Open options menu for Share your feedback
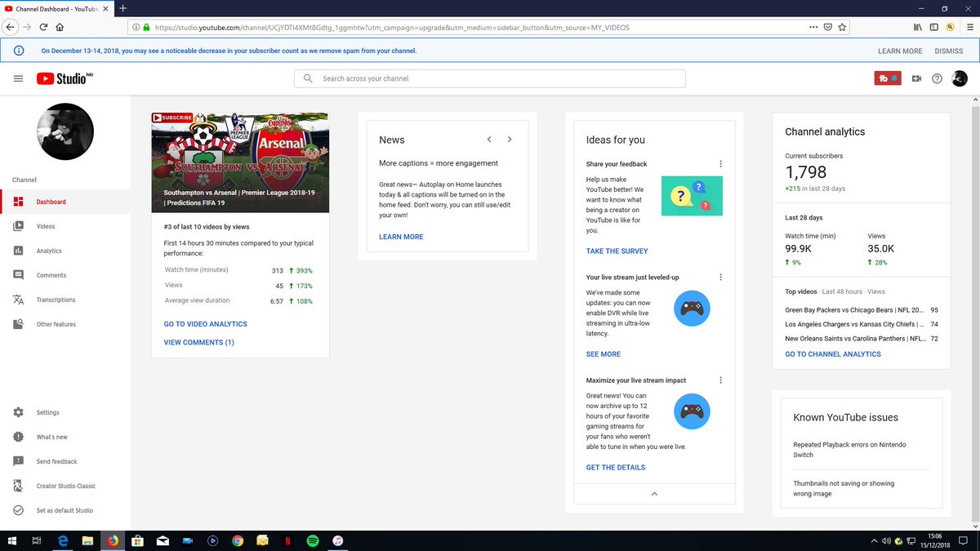 (x=720, y=163)
